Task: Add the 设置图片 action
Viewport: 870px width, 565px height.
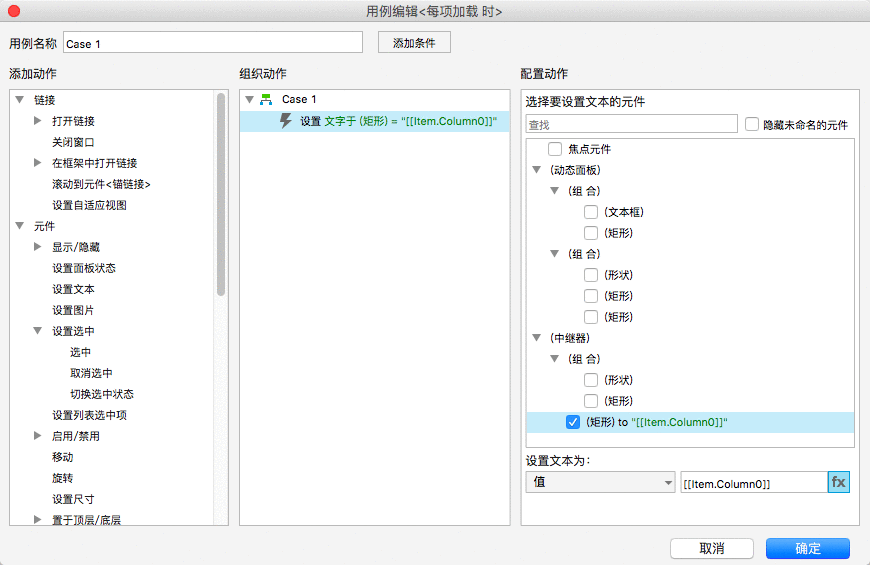Action: point(73,310)
